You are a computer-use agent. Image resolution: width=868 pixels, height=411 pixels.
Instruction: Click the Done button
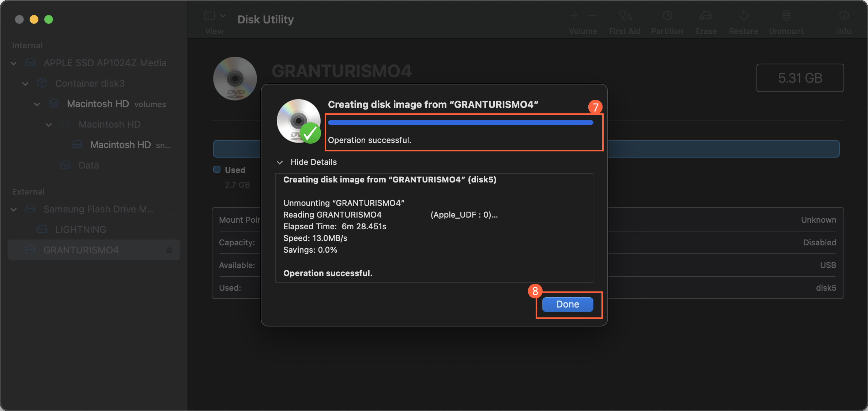point(567,304)
